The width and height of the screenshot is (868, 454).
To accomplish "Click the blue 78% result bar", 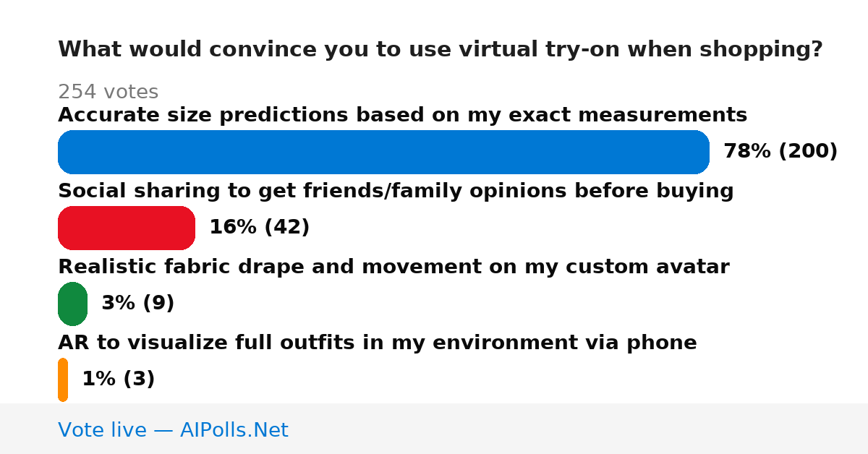I will 383,152.
